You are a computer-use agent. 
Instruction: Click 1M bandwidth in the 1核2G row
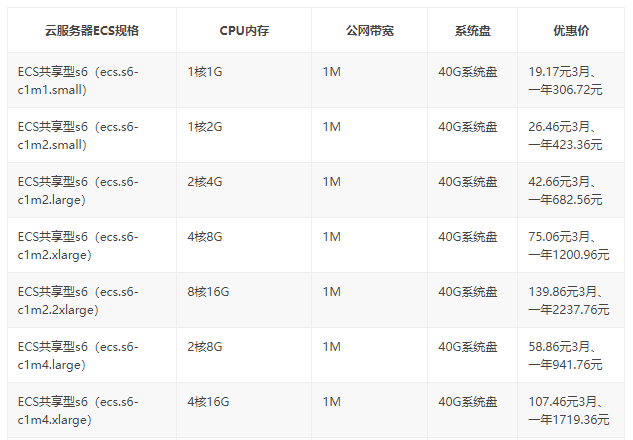pos(331,127)
